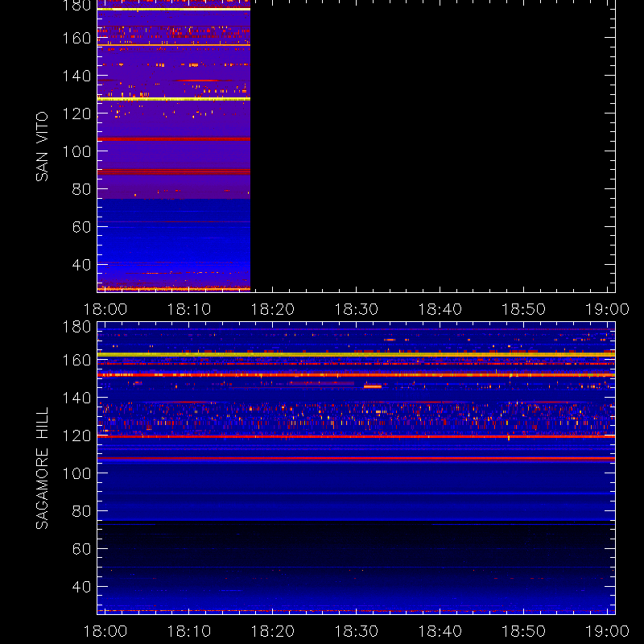644x644 pixels.
Task: Click the Sagamore Hill plot's 18:50 time label
Action: 524,631
